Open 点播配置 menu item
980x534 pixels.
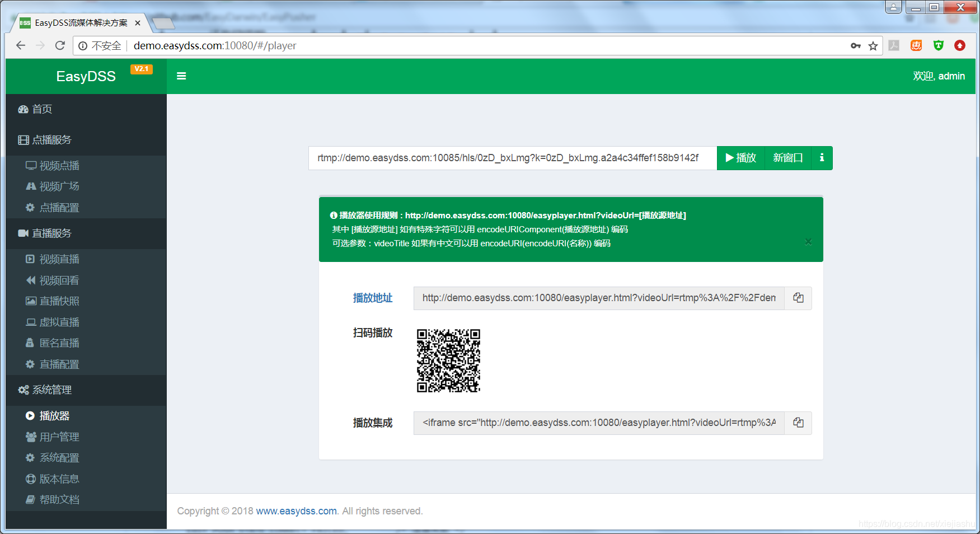click(x=86, y=208)
